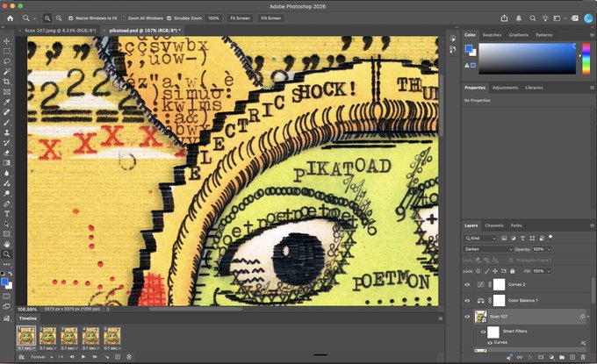The height and width of the screenshot is (364, 597).
Task: Switch to the Paths tab
Action: pos(516,225)
